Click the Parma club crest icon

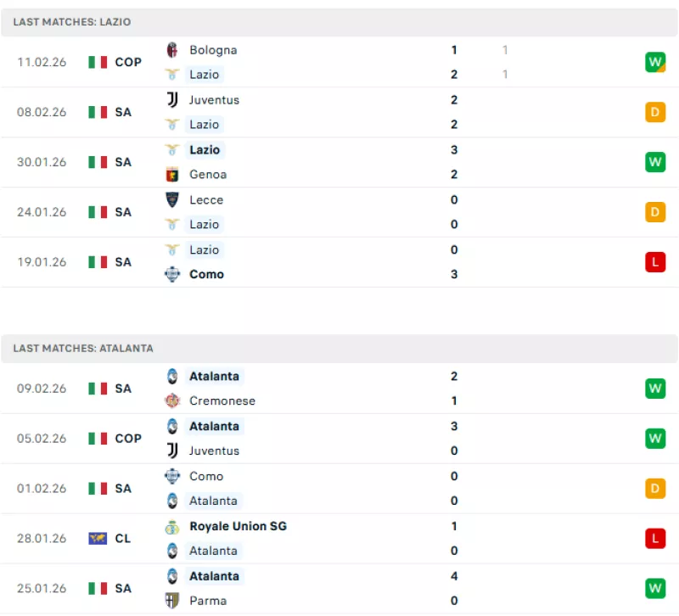[172, 601]
